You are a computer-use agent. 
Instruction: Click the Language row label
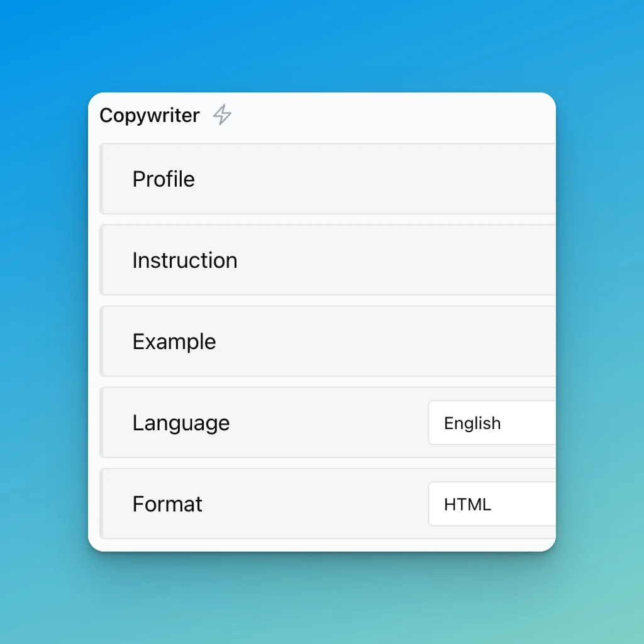pyautogui.click(x=180, y=423)
